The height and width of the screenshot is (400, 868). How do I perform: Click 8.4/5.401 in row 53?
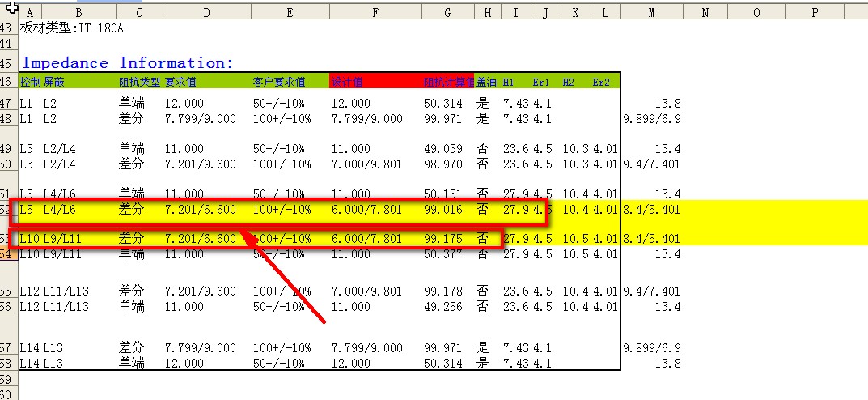652,239
